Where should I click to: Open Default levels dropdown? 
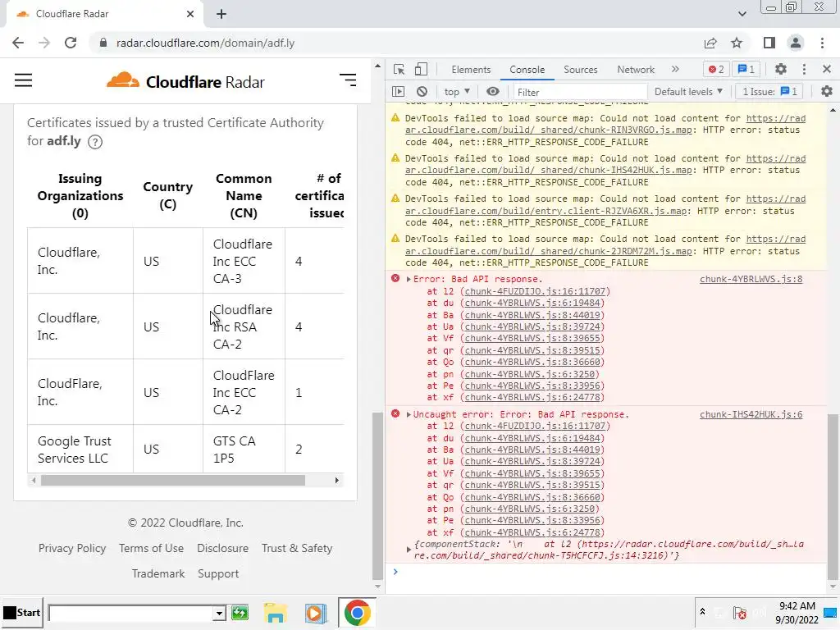pyautogui.click(x=688, y=92)
